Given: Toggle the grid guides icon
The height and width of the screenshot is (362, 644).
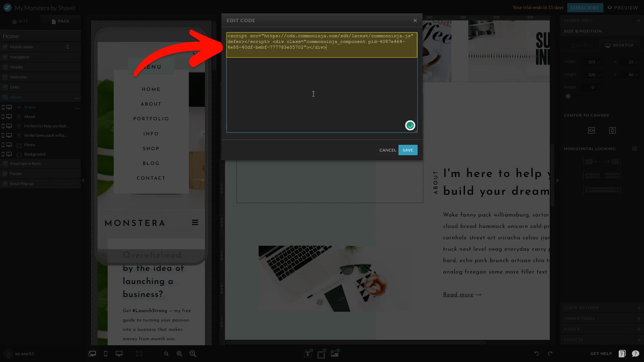Looking at the screenshot, I should [139, 354].
